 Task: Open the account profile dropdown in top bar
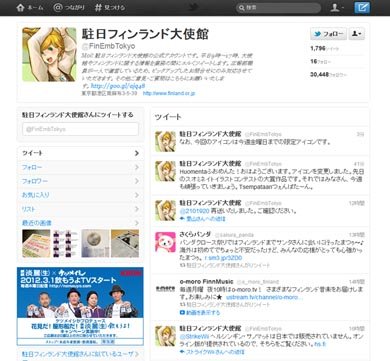click(x=337, y=7)
